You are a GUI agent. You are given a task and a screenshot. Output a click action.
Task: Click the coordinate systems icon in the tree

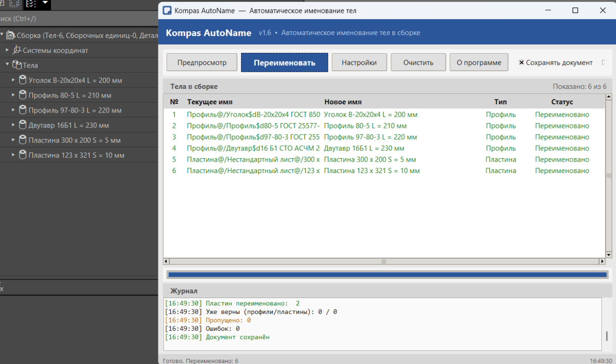17,50
